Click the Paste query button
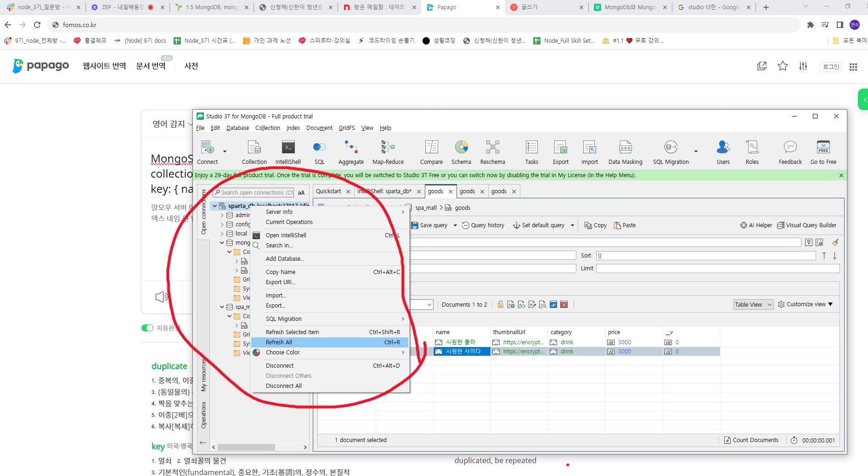This screenshot has height=476, width=868. point(625,225)
